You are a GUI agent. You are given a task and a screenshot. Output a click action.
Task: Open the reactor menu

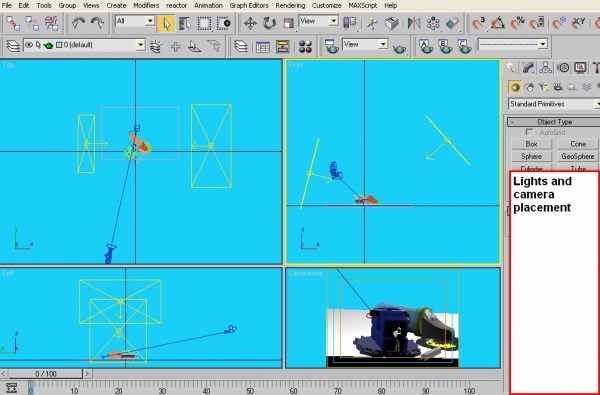(176, 5)
